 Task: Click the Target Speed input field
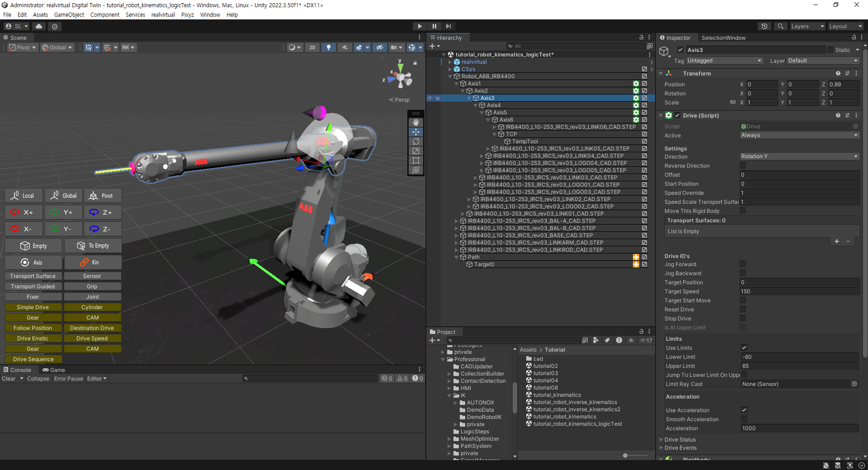tap(800, 291)
